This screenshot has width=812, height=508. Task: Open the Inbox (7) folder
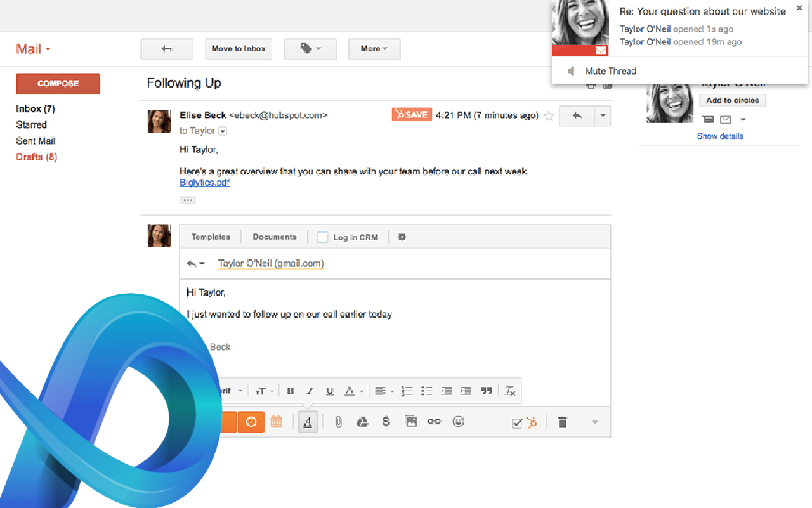click(x=36, y=108)
